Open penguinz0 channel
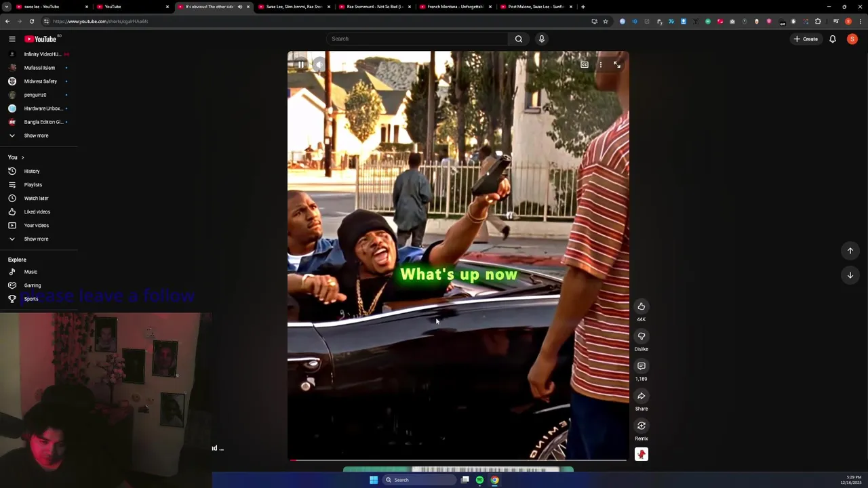The image size is (868, 488). pos(39,95)
